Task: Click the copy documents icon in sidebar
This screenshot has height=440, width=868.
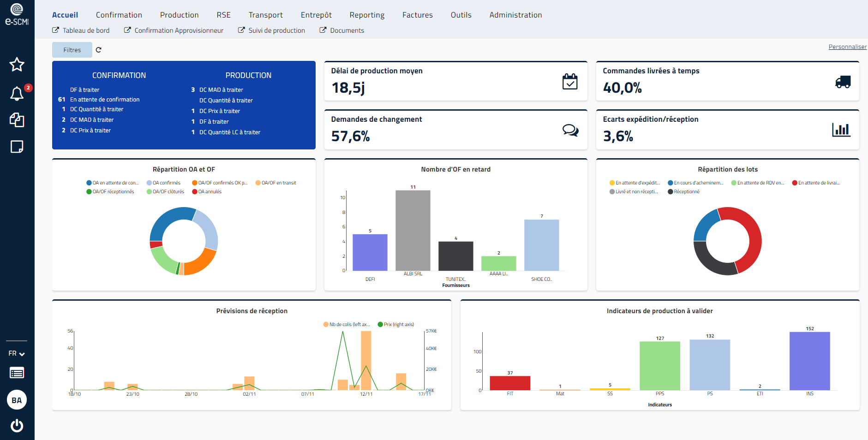Action: click(17, 120)
